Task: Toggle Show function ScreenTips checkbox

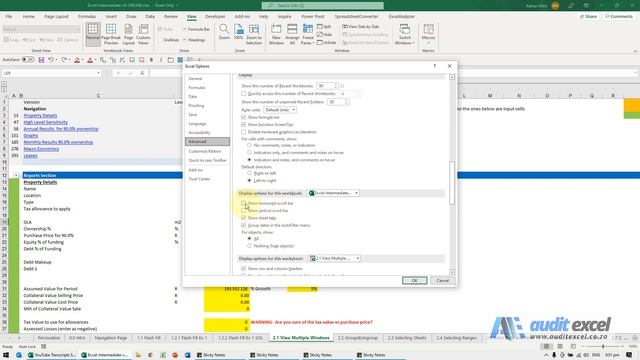Action: (x=244, y=124)
